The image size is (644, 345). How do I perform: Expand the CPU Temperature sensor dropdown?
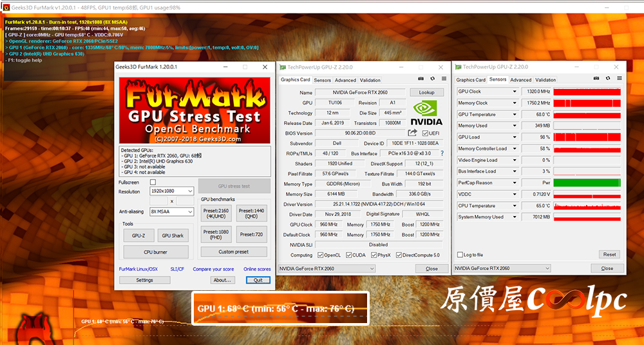click(514, 206)
